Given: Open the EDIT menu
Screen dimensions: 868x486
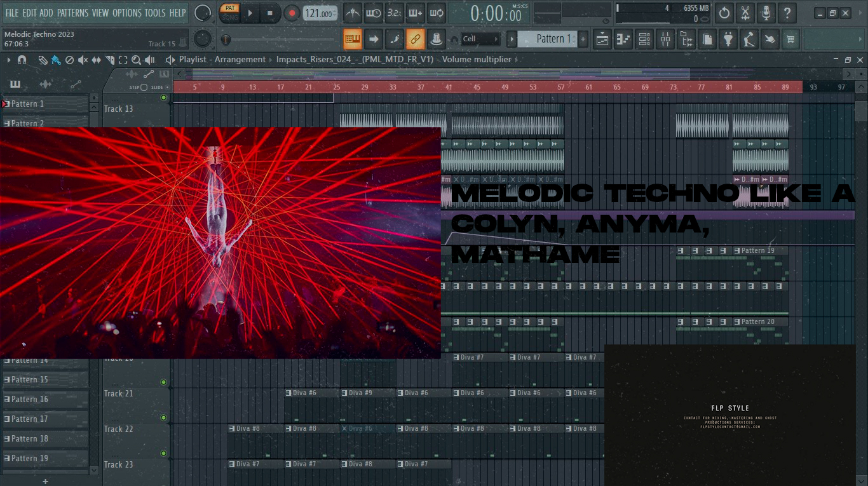Looking at the screenshot, I should [x=29, y=13].
